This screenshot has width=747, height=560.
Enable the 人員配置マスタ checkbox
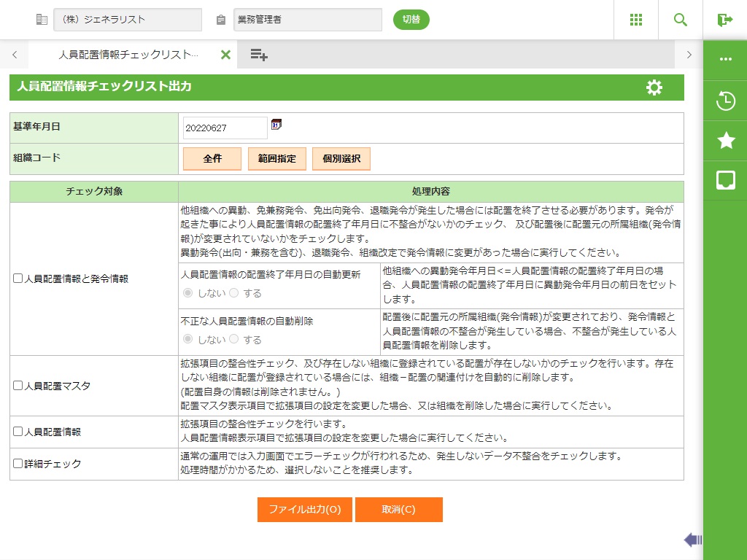click(18, 386)
